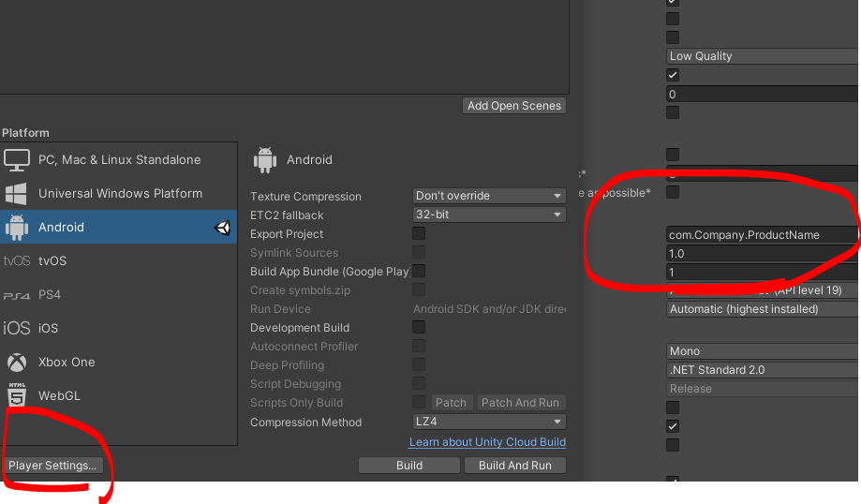
Task: Select the PC, Mac & Linux Standalone monitor icon
Action: pyautogui.click(x=17, y=160)
